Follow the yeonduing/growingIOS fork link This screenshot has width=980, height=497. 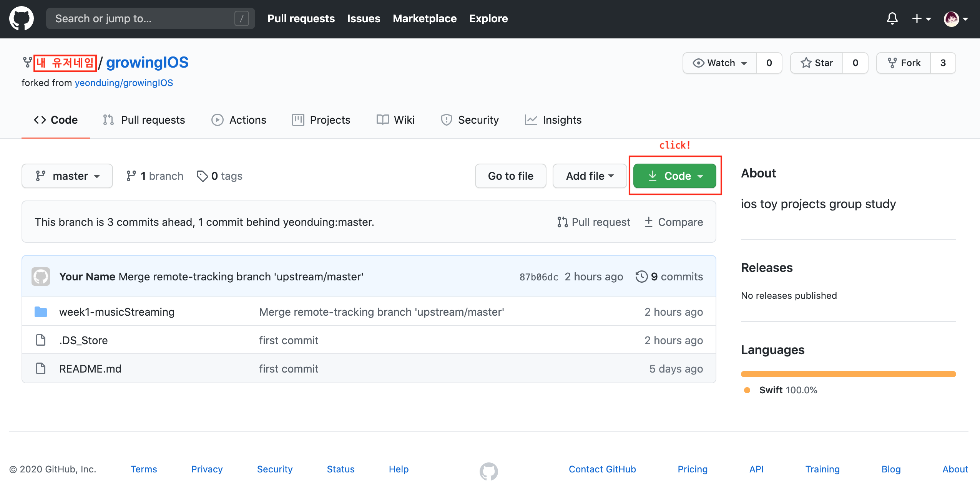click(x=124, y=83)
